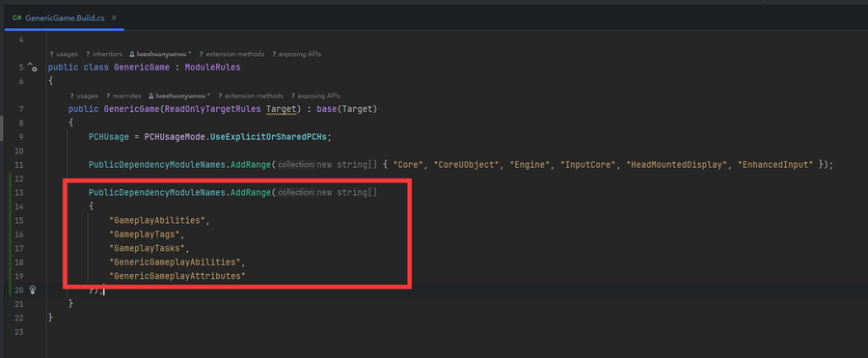Click line number 22 in the gutter

(19, 317)
